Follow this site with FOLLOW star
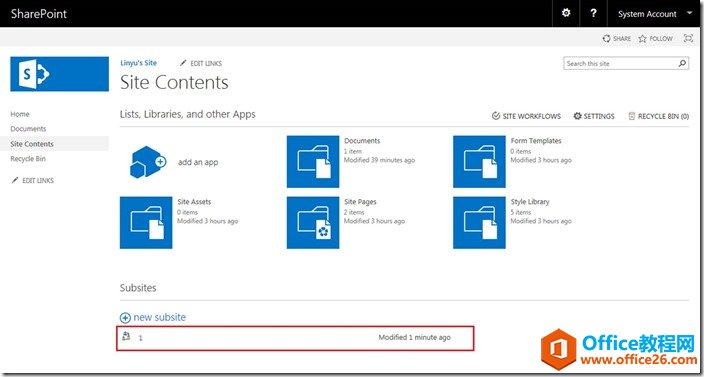 pyautogui.click(x=656, y=39)
